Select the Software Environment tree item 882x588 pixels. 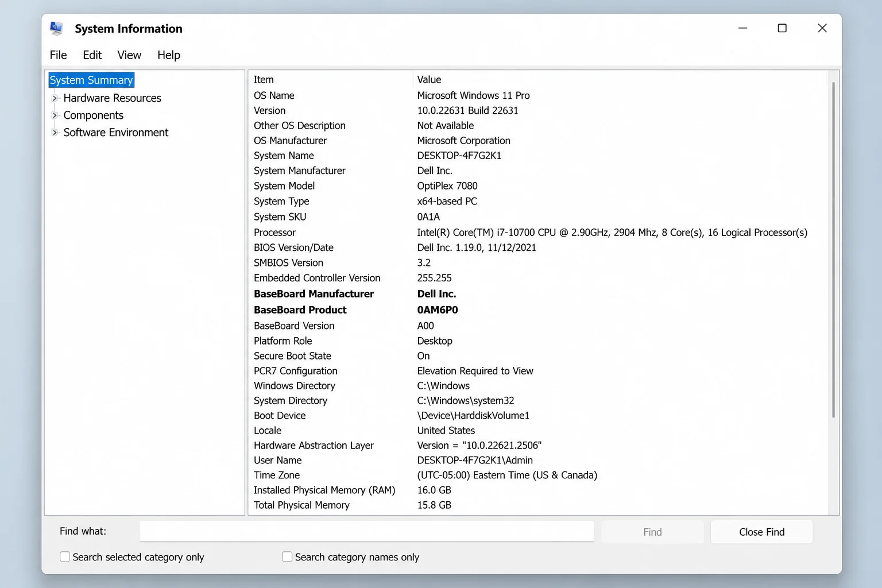tap(116, 133)
